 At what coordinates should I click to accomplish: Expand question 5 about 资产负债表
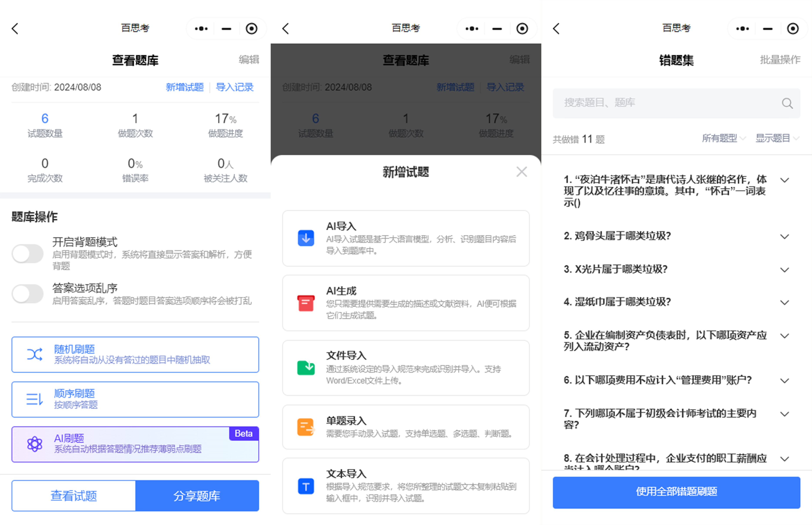click(784, 336)
